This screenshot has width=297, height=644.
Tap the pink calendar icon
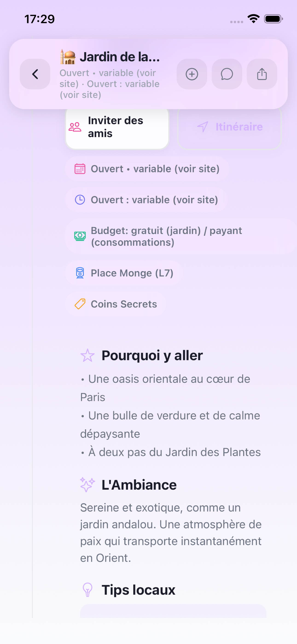click(80, 169)
